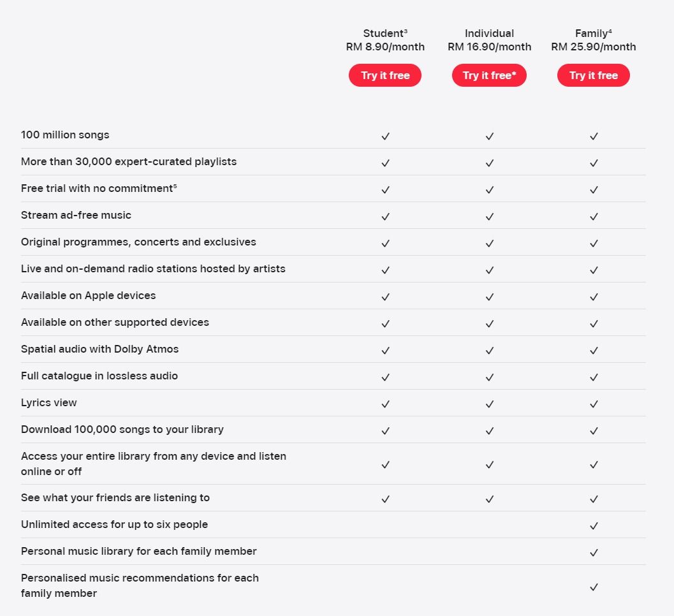Click Family checkmark for Personal music library row
The image size is (674, 616).
(594, 552)
